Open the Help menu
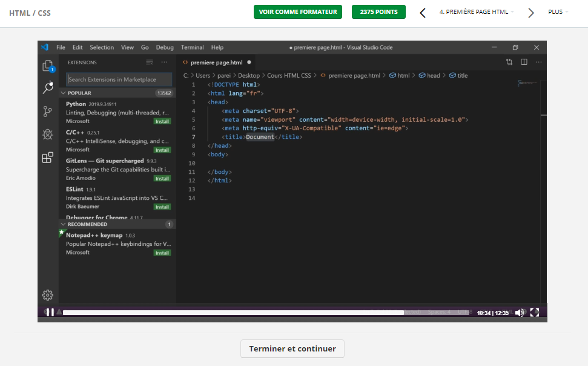The image size is (588, 366). click(x=217, y=47)
